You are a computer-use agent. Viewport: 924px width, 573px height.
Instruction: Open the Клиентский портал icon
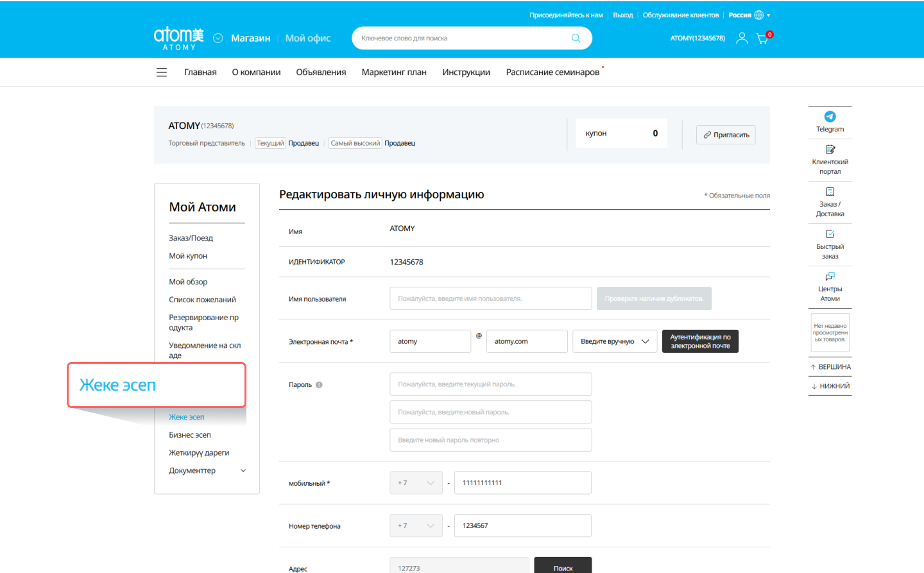tap(830, 150)
